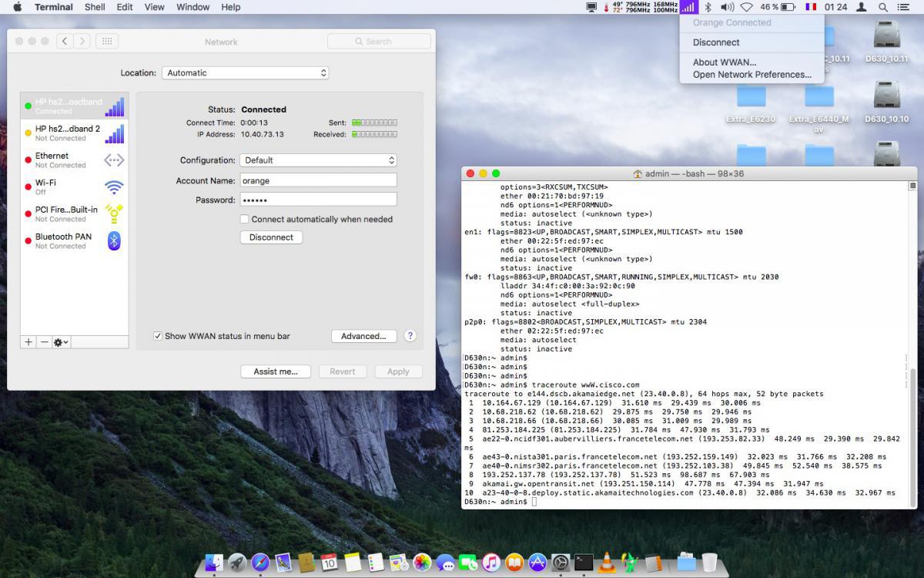Open Photos from the Dock
This screenshot has height=578, width=924.
coord(422,562)
